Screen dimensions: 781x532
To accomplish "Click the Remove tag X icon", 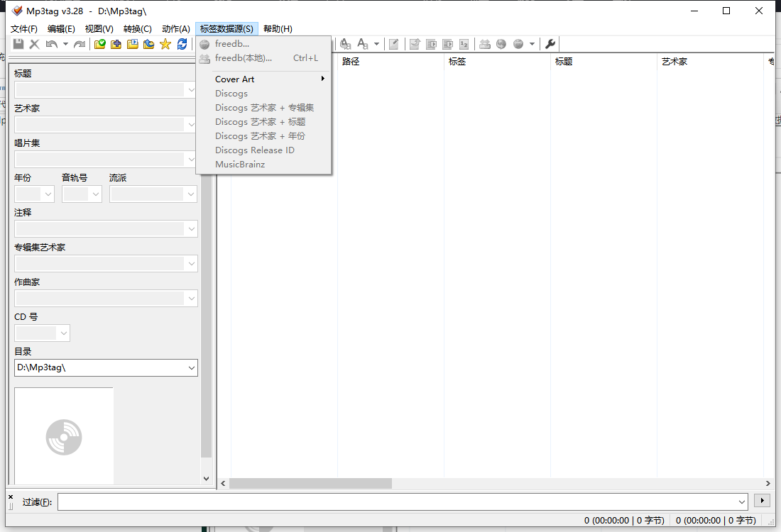I will 34,44.
